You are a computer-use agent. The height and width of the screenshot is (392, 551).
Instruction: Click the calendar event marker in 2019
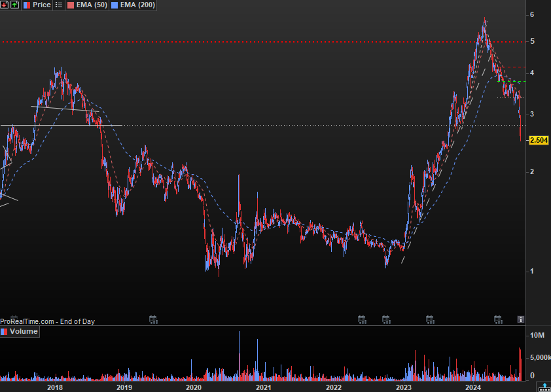point(153,319)
